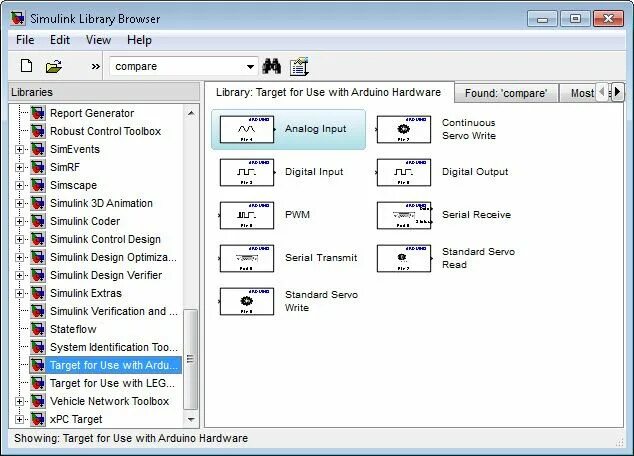Show more toolbar buttons chevron

95,66
